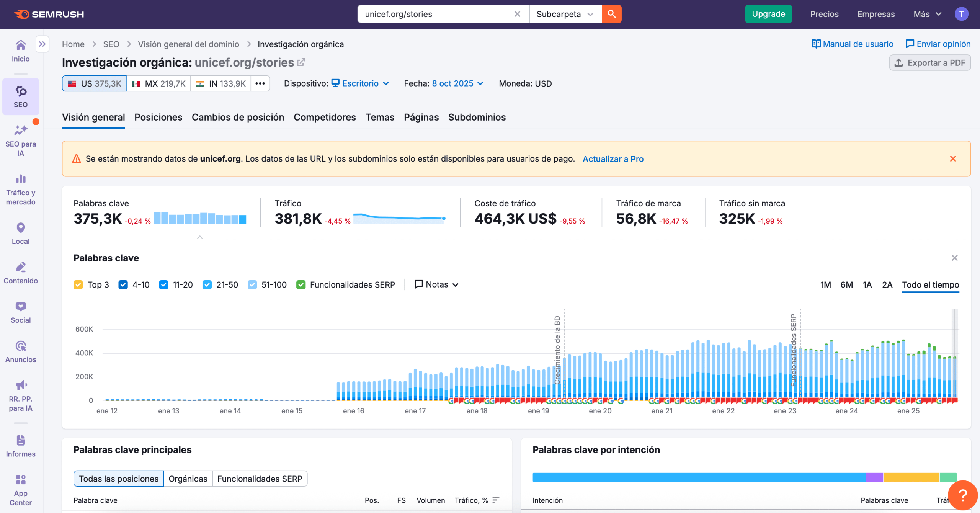Click the Actualizar a Pro link
Screen dimensions: 980x513
tap(613, 159)
